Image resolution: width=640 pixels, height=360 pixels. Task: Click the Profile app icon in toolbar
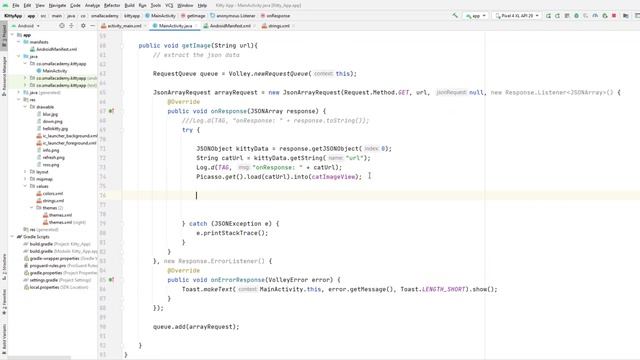[595, 16]
